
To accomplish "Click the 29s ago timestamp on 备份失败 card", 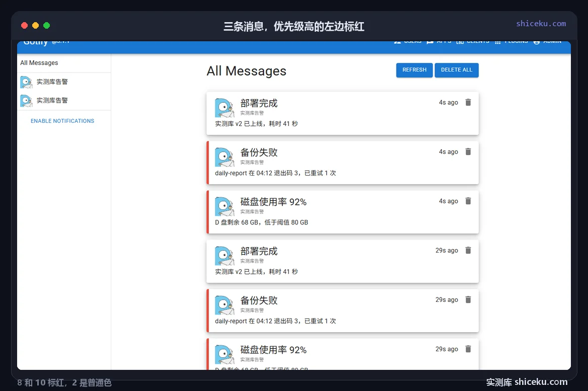I will click(x=447, y=300).
